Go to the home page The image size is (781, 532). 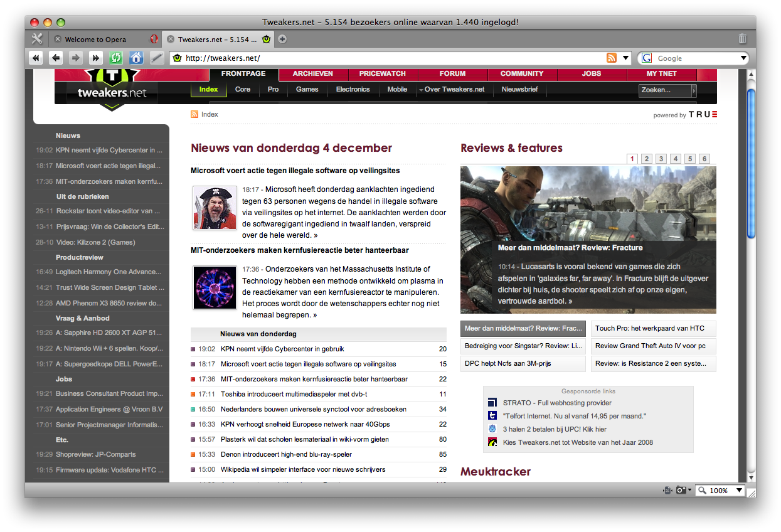point(136,58)
